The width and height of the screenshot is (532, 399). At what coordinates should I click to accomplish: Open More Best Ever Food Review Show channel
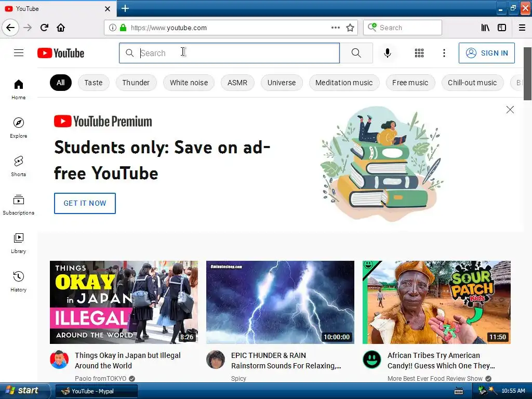click(435, 378)
